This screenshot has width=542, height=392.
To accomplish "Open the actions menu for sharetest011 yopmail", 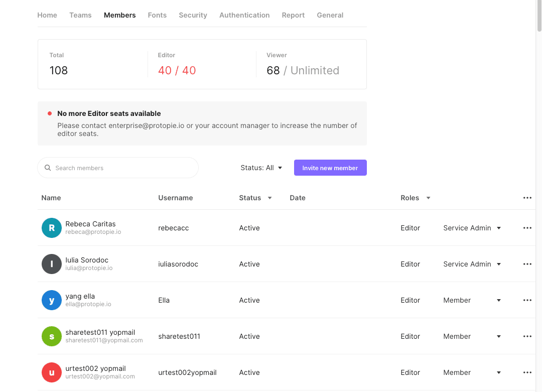I will [527, 336].
